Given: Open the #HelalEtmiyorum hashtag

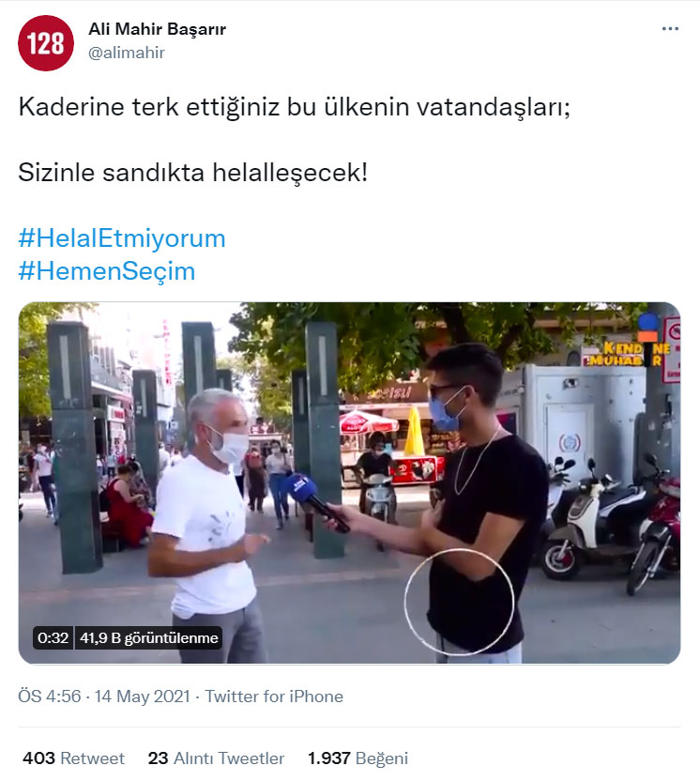Looking at the screenshot, I should [122, 238].
